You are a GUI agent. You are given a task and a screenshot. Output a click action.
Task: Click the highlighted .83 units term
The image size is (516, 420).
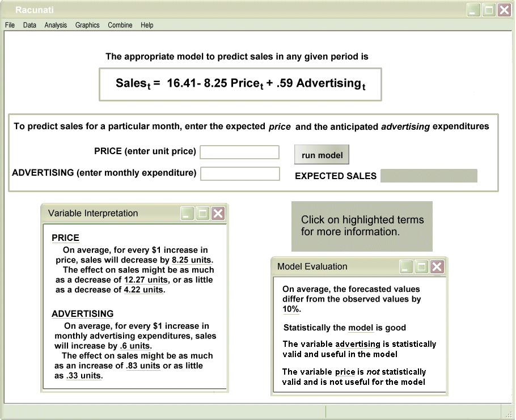[142, 366]
